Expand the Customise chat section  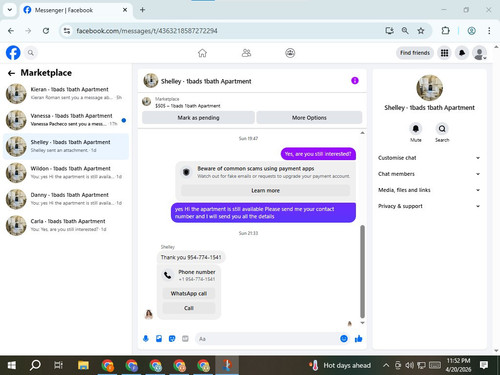[x=429, y=158]
